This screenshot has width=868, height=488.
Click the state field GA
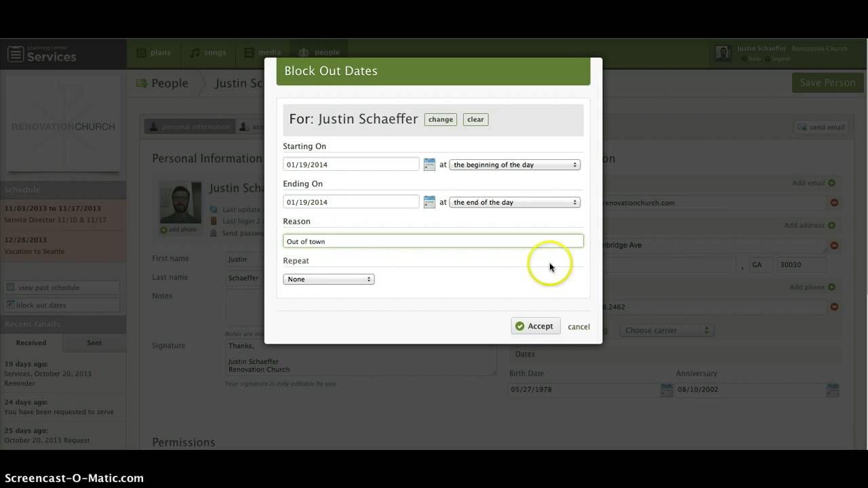tap(760, 265)
